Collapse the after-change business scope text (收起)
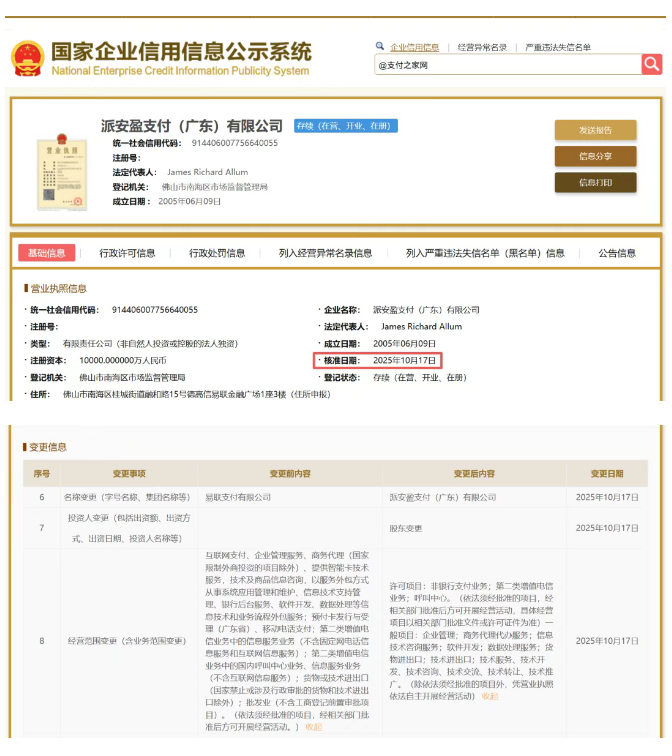The width and height of the screenshot is (672, 756). (x=489, y=695)
